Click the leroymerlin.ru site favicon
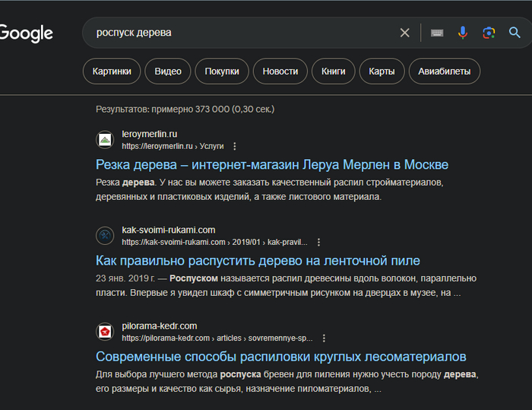 point(105,140)
